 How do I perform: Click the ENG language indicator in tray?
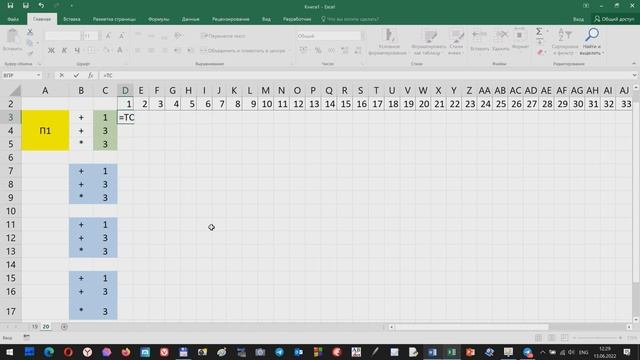pos(583,352)
